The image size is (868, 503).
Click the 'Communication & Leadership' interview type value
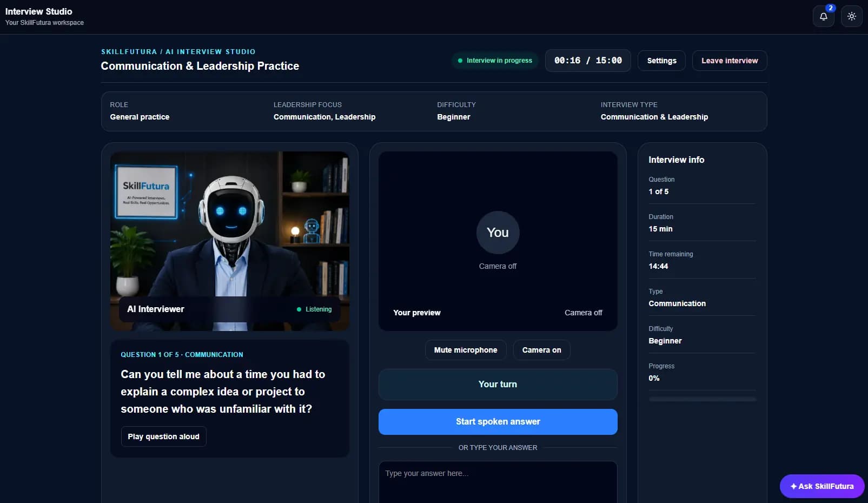[654, 117]
